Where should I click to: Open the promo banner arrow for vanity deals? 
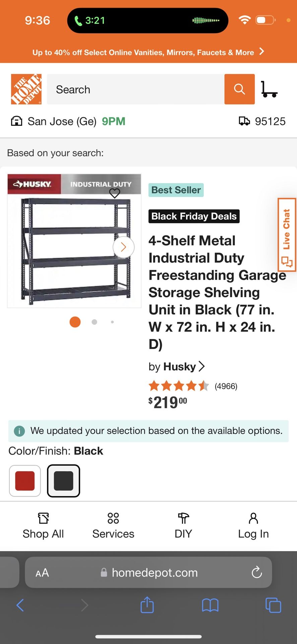click(x=262, y=52)
